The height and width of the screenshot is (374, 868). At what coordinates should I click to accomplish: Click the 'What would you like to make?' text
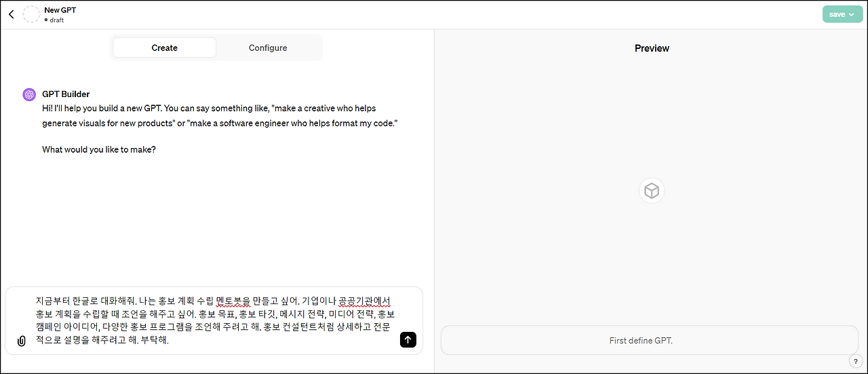tap(99, 149)
